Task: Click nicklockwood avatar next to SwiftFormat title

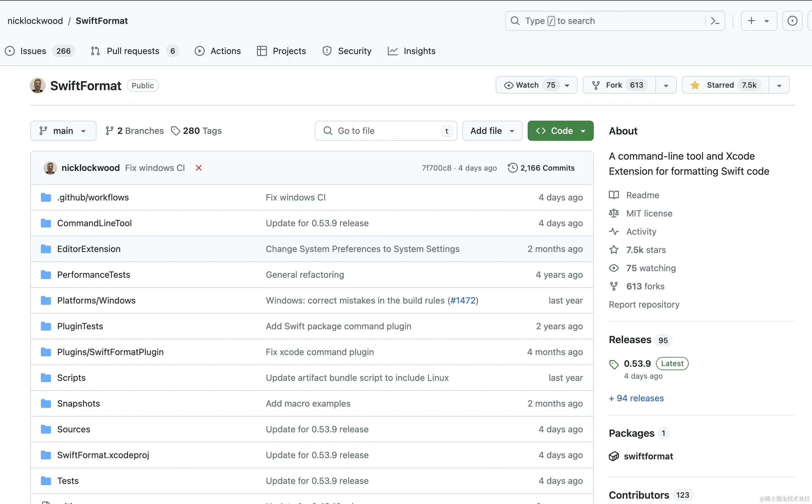Action: click(x=38, y=86)
